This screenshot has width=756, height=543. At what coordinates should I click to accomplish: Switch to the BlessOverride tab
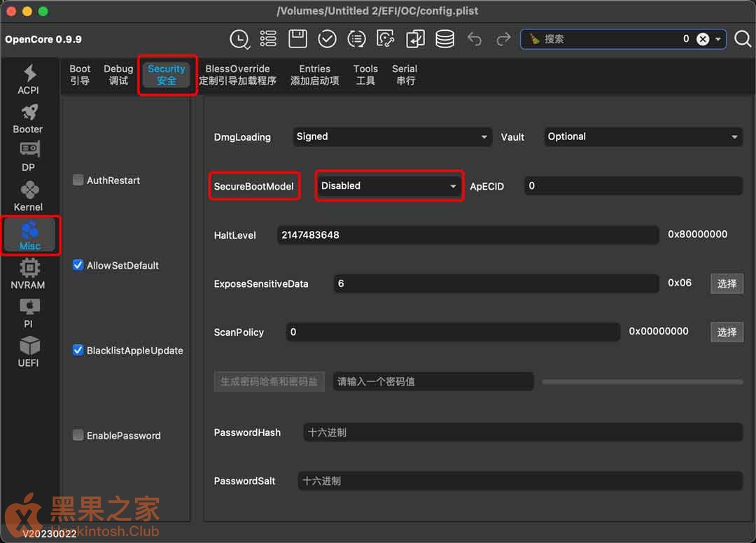(238, 75)
